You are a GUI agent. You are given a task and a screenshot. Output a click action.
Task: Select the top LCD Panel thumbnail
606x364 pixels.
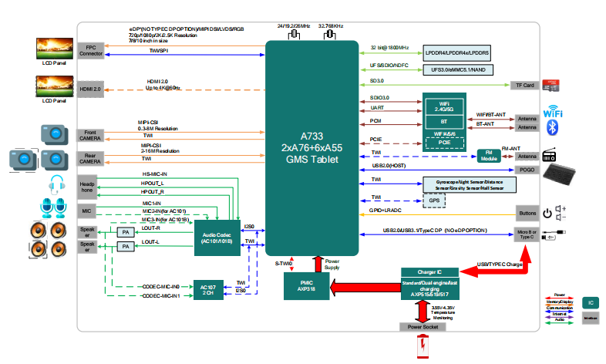[x=53, y=50]
